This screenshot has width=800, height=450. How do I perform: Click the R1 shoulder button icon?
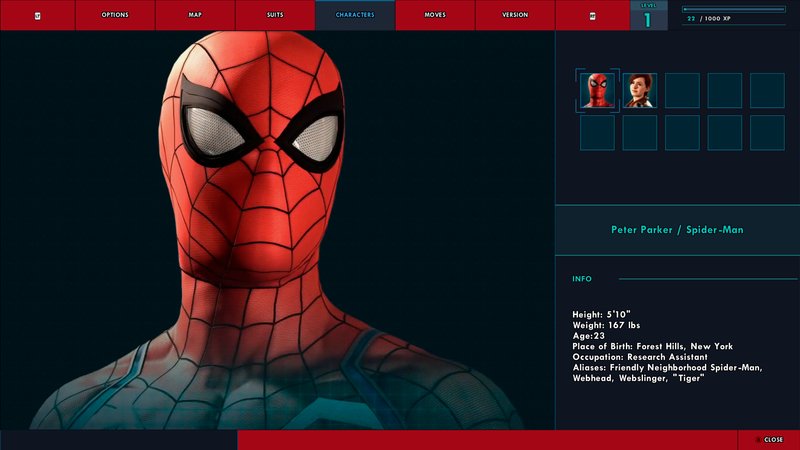pyautogui.click(x=592, y=16)
